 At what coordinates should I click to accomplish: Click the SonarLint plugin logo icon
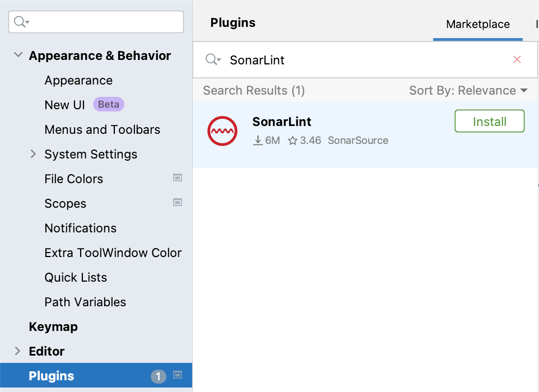(x=222, y=131)
